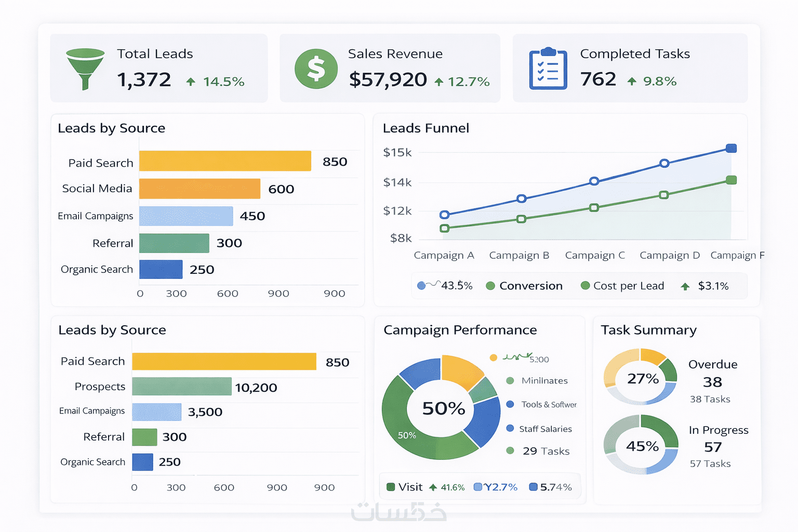This screenshot has width=798, height=532.
Task: Click the green dollar Sales Revenue icon
Action: [316, 69]
